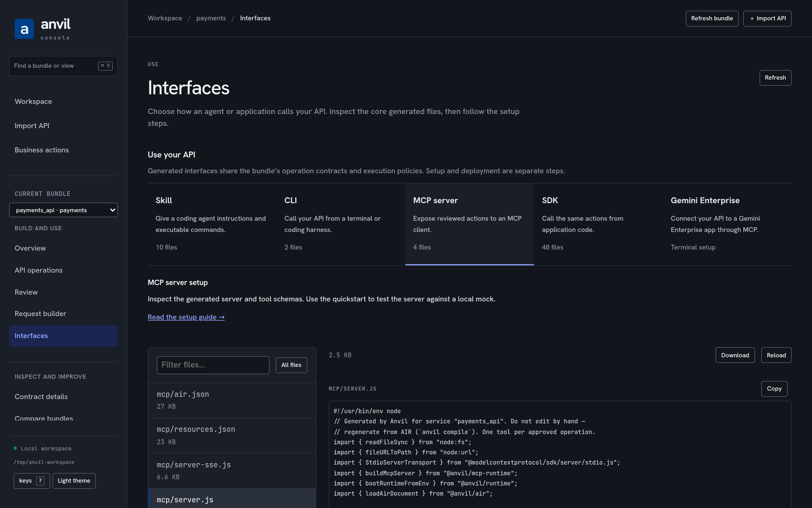
Task: Click the keys shortcut button
Action: tap(32, 481)
